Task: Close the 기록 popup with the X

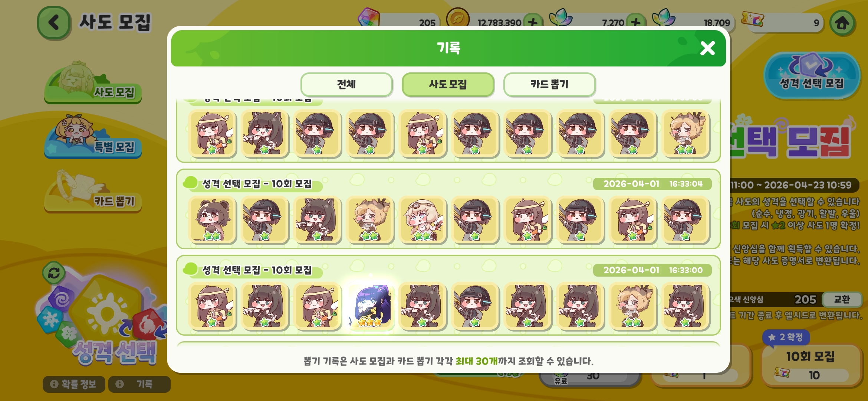Action: coord(707,48)
